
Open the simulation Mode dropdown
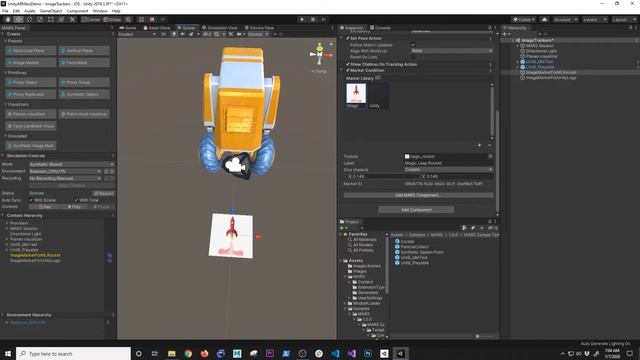[x=71, y=164]
